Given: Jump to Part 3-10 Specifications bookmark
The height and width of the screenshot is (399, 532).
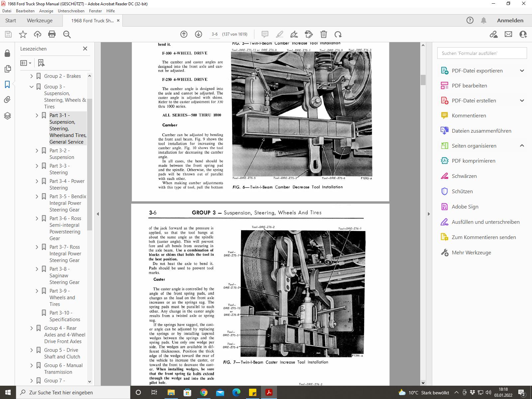Looking at the screenshot, I should pos(65,316).
